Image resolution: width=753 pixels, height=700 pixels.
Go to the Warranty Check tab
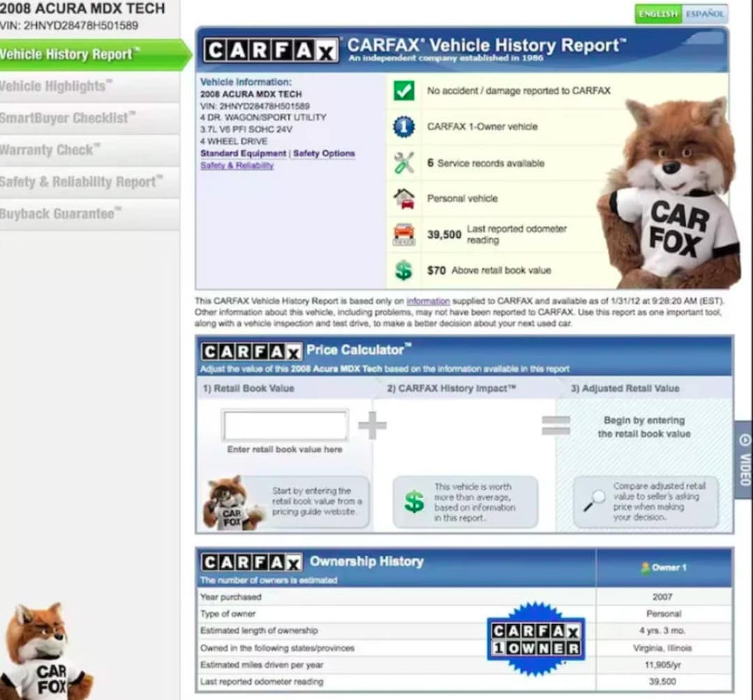click(x=90, y=150)
